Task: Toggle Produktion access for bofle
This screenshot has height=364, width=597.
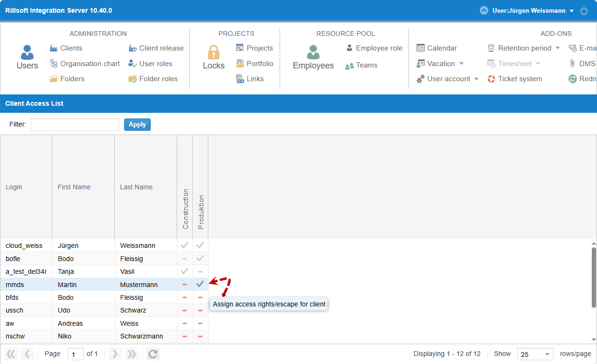Action: pos(200,259)
